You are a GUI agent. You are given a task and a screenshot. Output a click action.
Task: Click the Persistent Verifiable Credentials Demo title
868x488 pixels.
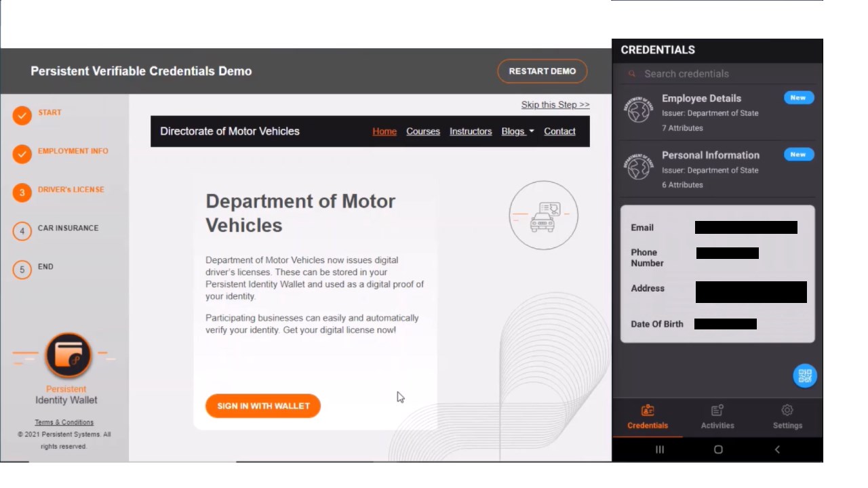tap(141, 71)
